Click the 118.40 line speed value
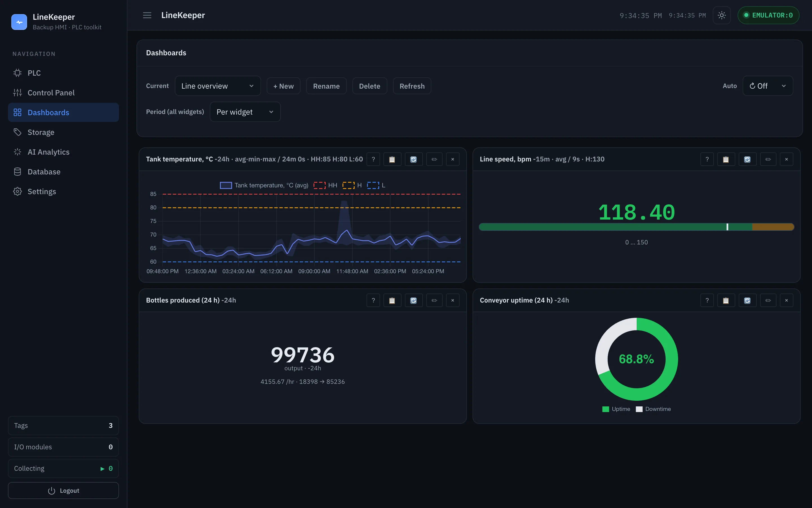 coord(637,212)
